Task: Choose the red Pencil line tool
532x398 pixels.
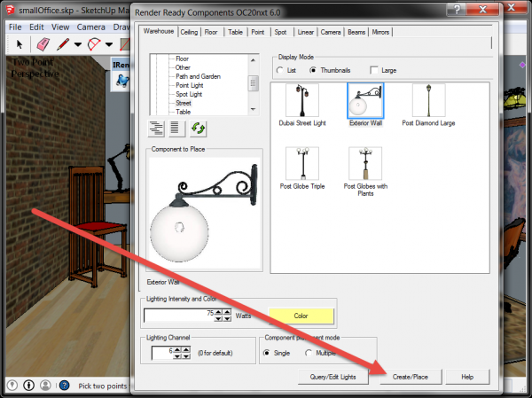Action: [x=63, y=44]
